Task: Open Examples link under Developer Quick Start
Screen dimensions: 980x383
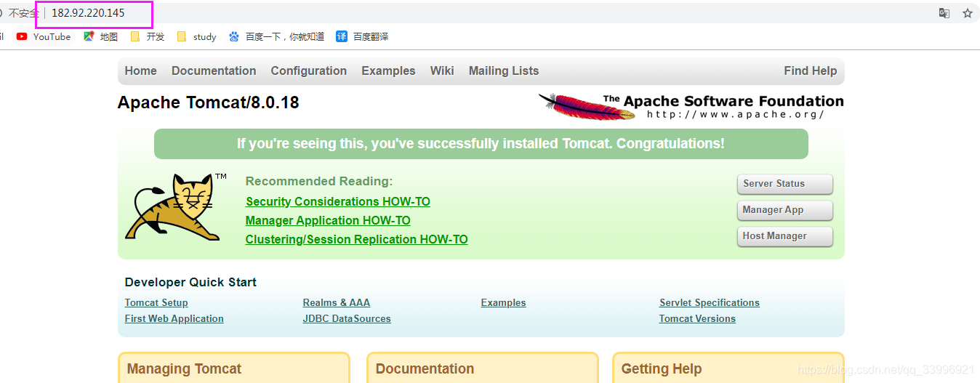Action: 503,302
